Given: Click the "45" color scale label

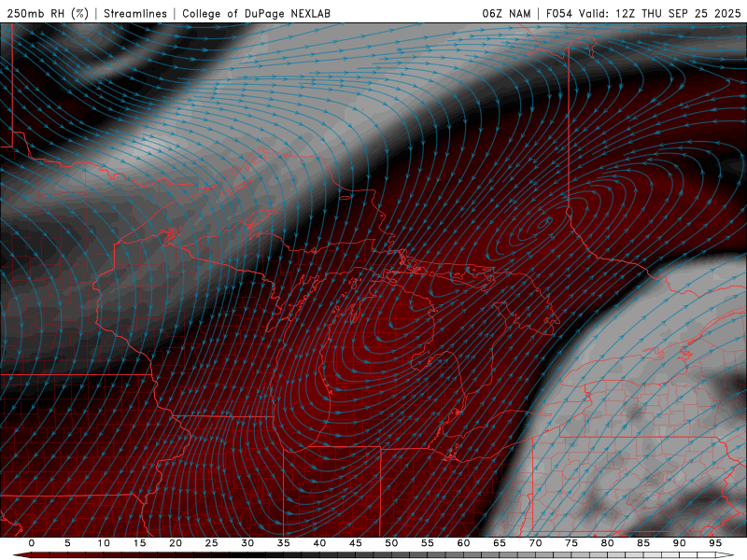Looking at the screenshot, I should (356, 543).
